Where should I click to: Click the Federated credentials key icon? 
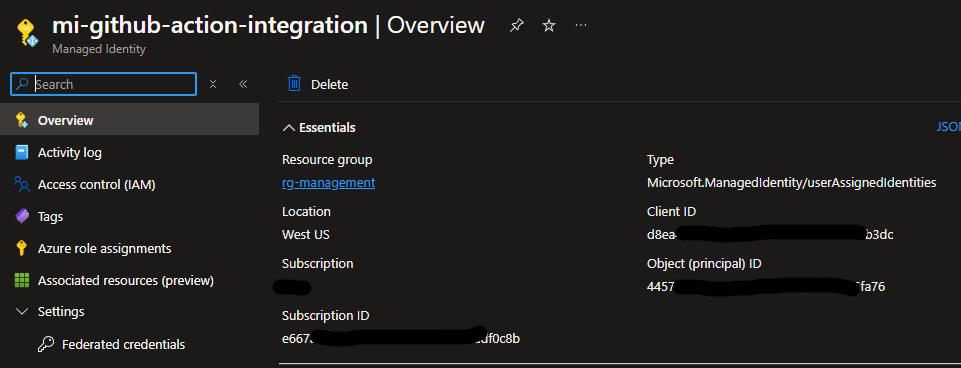click(45, 344)
